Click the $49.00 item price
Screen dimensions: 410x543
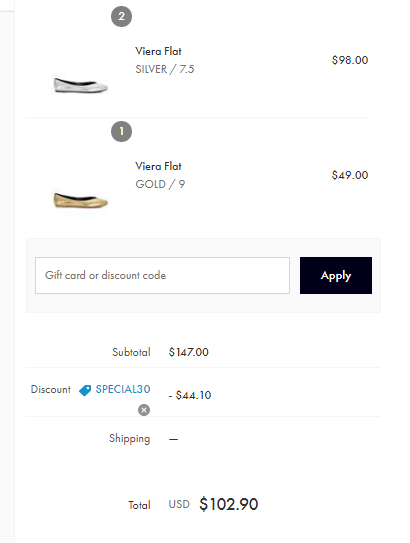pos(350,175)
